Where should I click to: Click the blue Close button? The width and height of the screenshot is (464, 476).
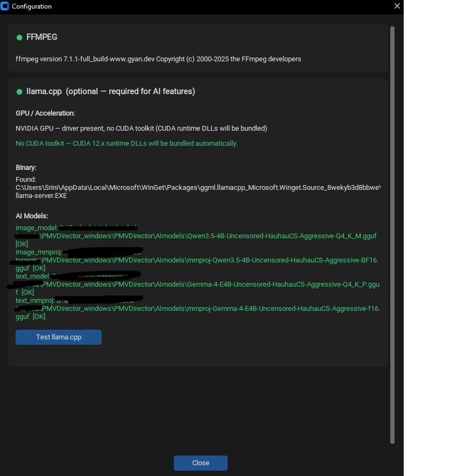pyautogui.click(x=201, y=463)
